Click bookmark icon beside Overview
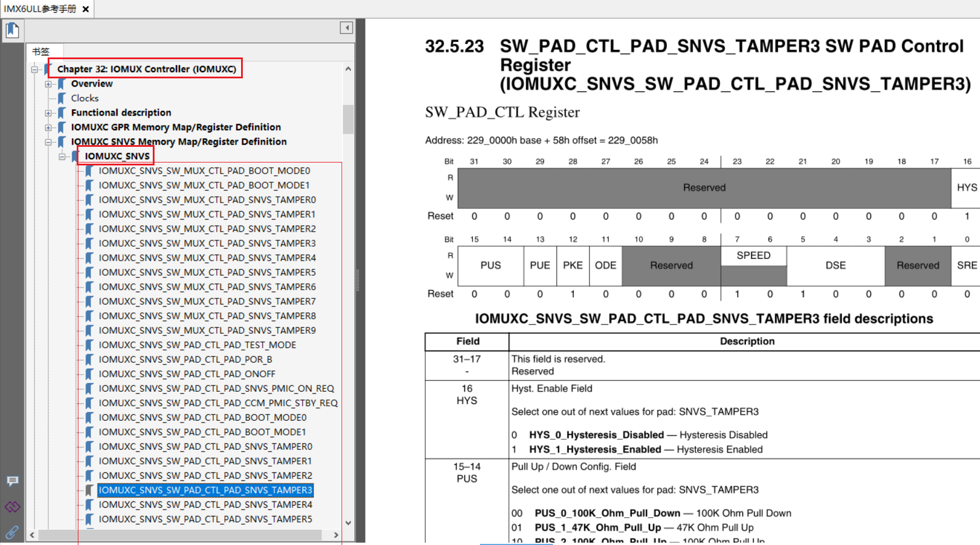Viewport: 980px width, 545px height. pyautogui.click(x=62, y=84)
